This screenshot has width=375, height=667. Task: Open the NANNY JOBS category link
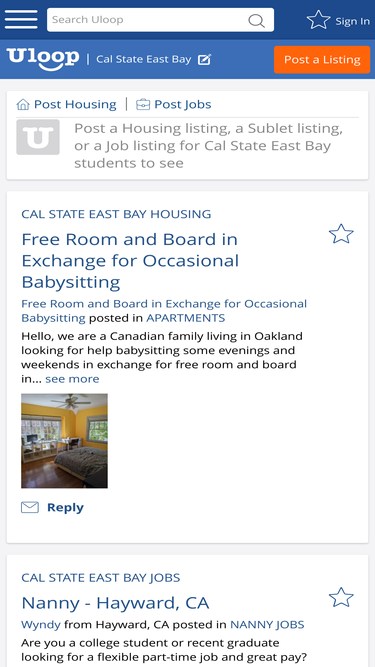pos(267,624)
